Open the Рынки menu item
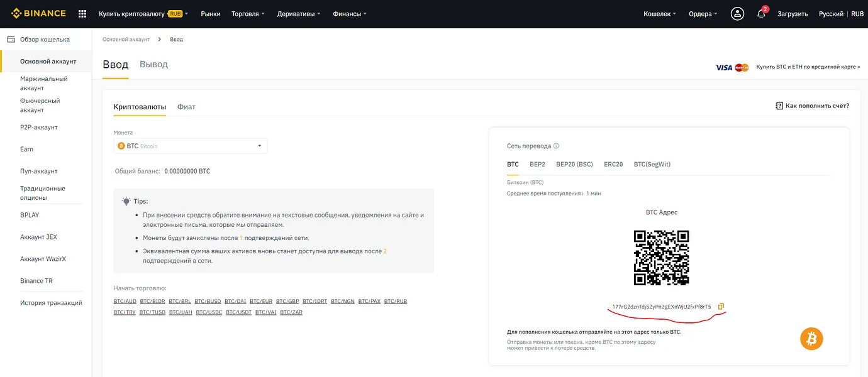 [211, 14]
